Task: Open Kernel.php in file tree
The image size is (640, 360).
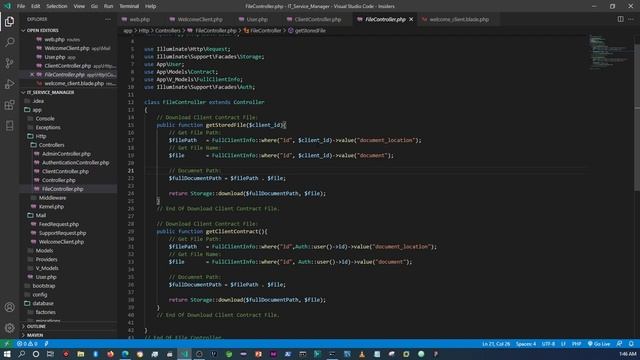Action: click(51, 207)
